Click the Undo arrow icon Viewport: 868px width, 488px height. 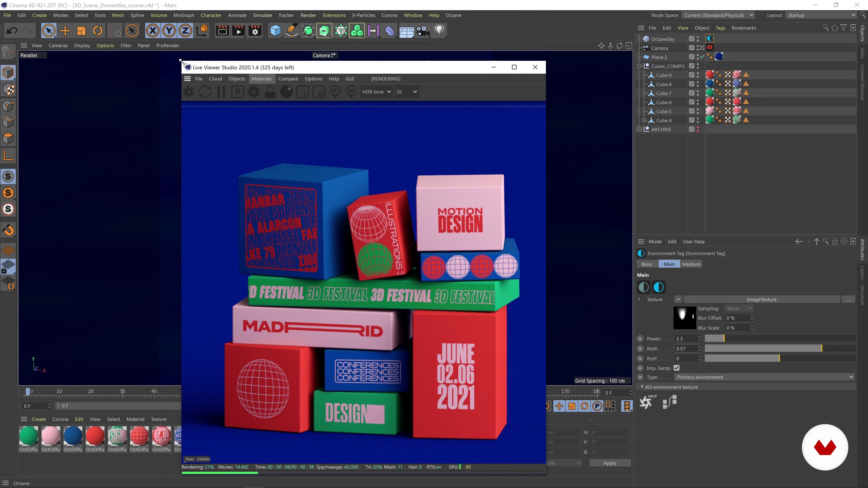click(x=12, y=31)
